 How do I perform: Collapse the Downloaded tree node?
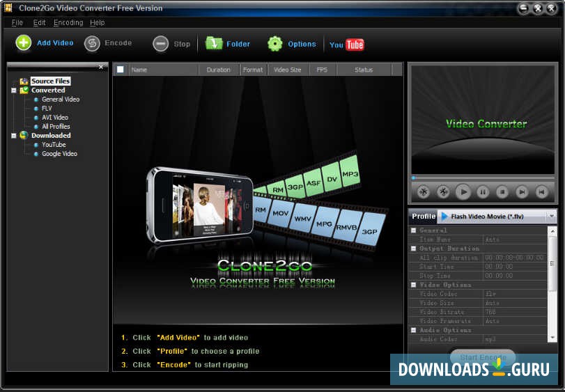(x=14, y=136)
